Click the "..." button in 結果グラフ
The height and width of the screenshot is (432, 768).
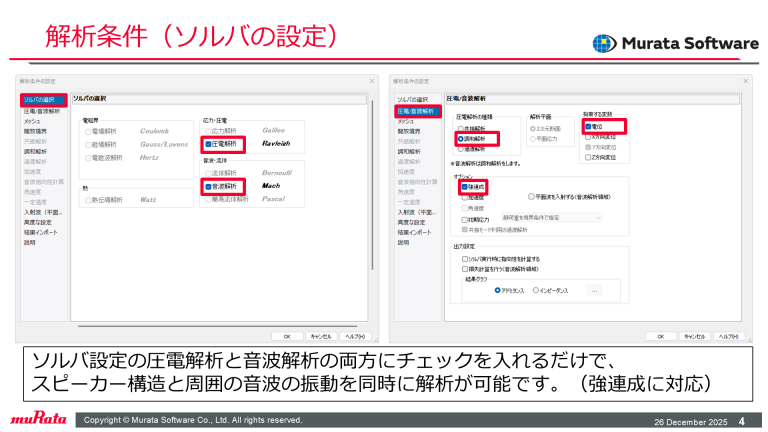tap(596, 290)
